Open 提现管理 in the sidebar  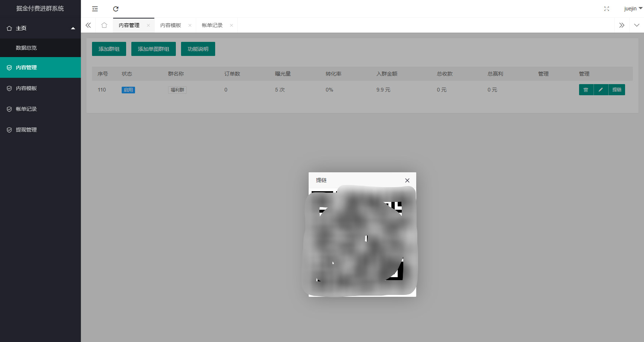coord(40,130)
